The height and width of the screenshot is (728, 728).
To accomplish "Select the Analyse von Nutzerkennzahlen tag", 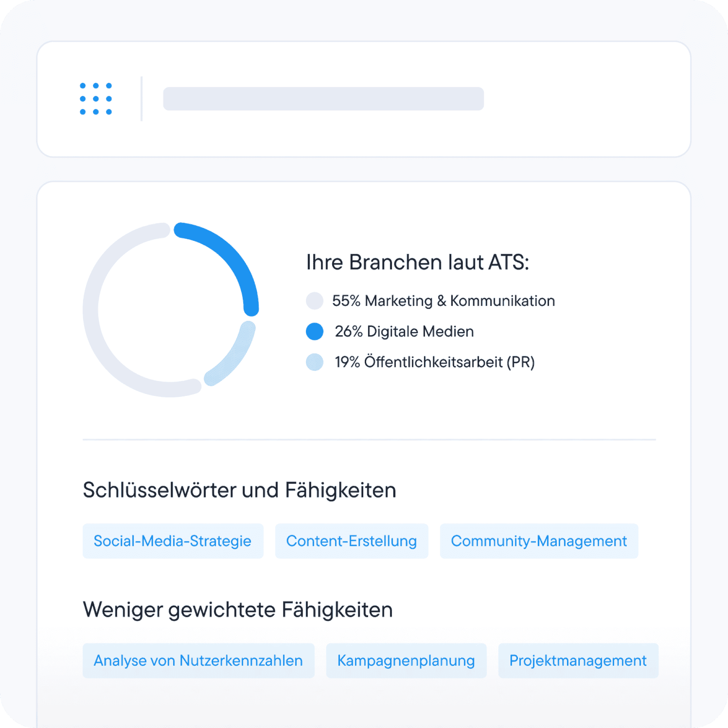I will coord(198,660).
